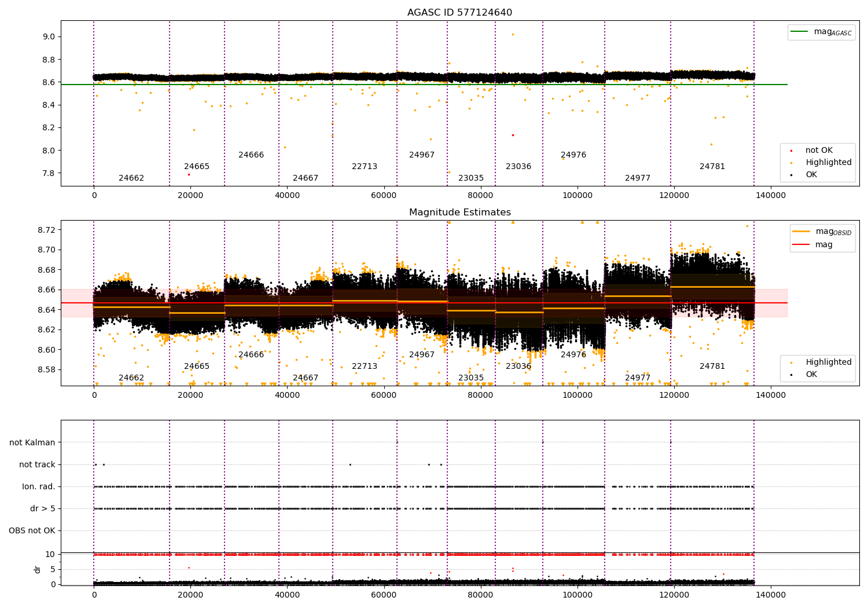Click OBSID label 22713 in Magnitude Estimates plot
Image resolution: width=868 pixels, height=608 pixels.
pos(365,367)
